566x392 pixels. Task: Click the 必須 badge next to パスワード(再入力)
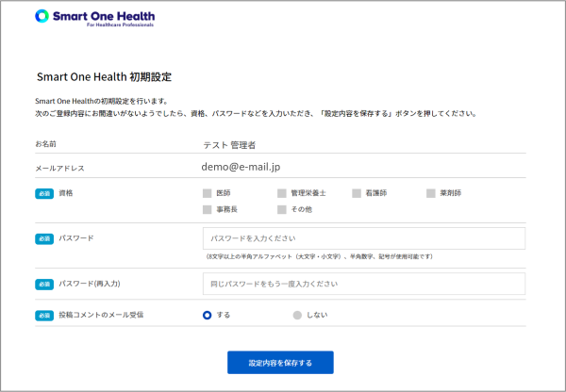coord(44,285)
